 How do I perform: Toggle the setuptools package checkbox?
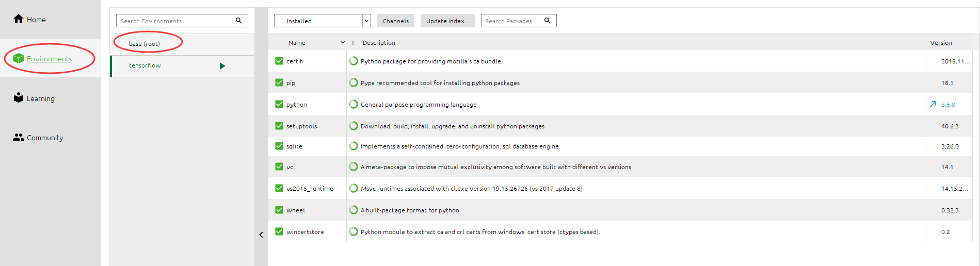pyautogui.click(x=279, y=126)
